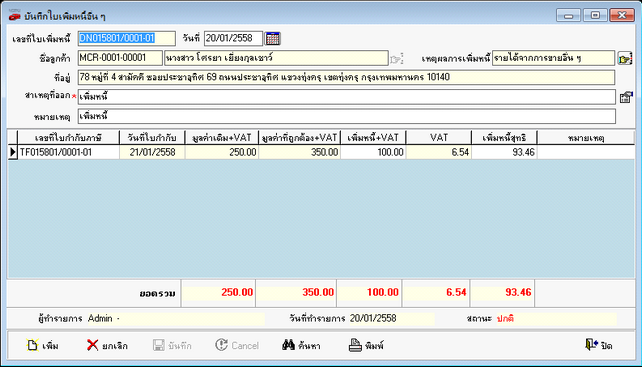Open the calendar date picker icon
Screen dimensions: 642x367
(x=273, y=39)
